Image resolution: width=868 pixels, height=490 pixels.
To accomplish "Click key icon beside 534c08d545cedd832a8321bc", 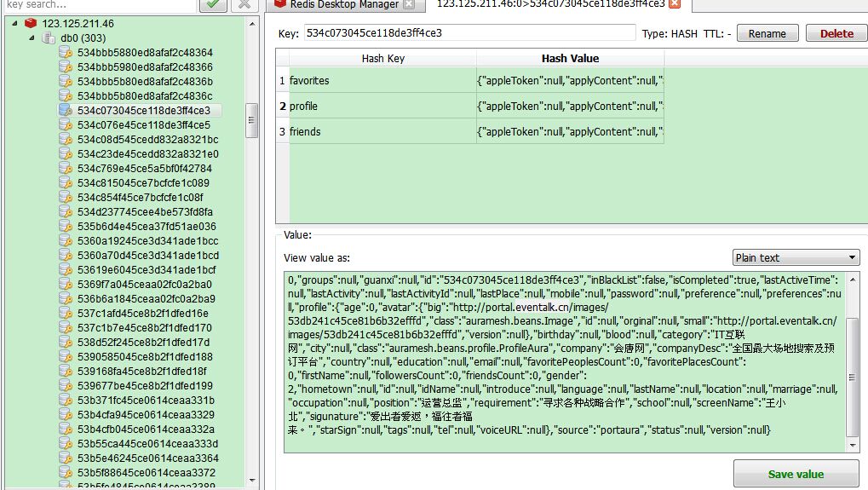I will (x=66, y=140).
